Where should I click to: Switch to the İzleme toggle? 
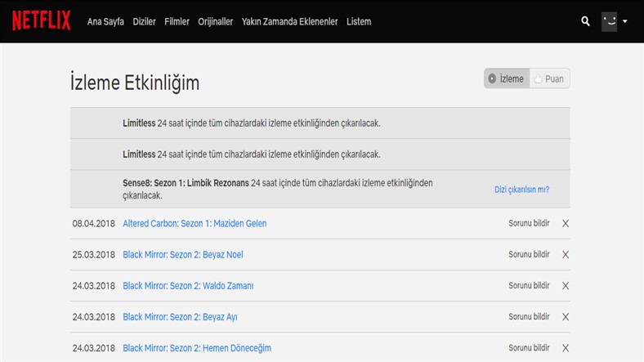[507, 78]
